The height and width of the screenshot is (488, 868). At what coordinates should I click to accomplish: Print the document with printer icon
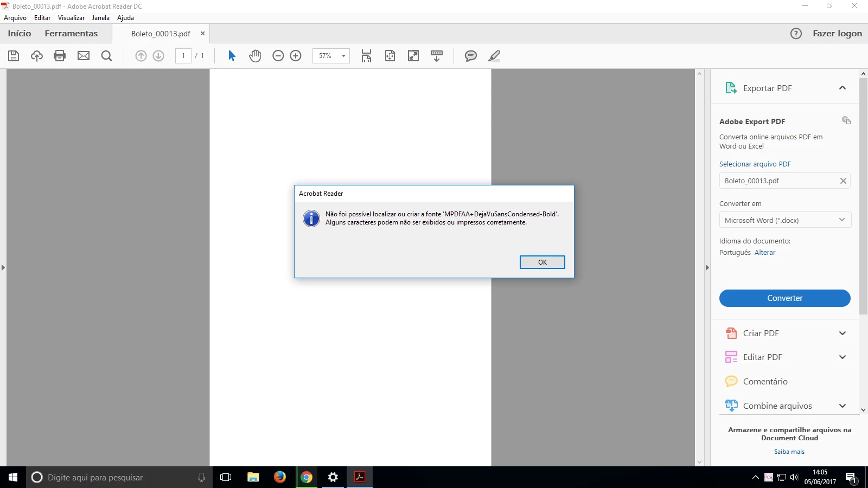tap(60, 56)
